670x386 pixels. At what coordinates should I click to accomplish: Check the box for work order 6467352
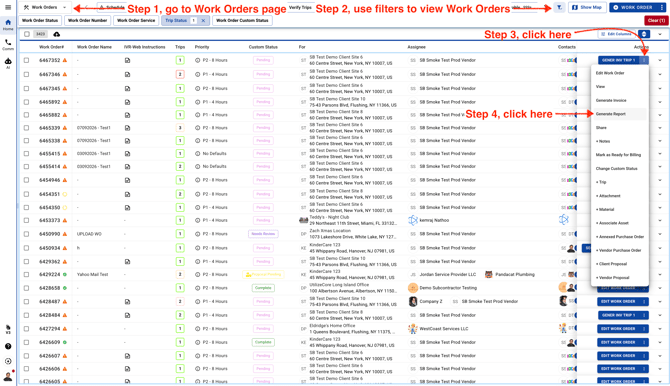(x=26, y=61)
